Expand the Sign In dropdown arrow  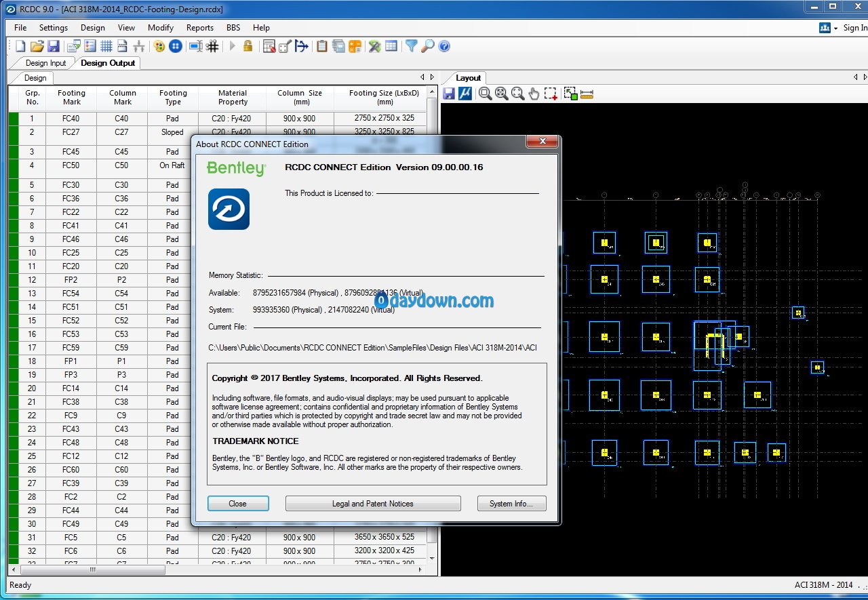point(836,28)
